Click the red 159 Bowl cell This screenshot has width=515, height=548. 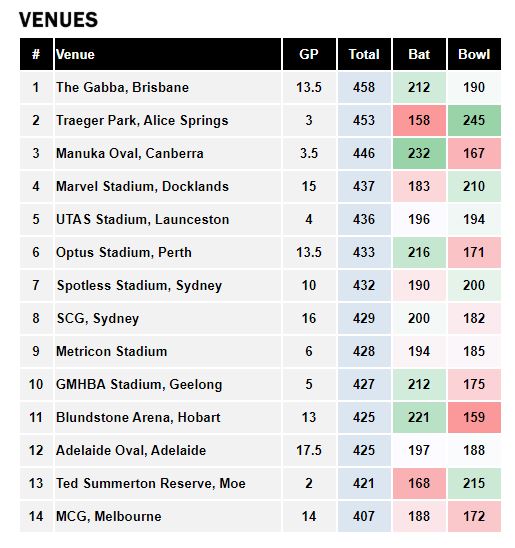tap(474, 417)
